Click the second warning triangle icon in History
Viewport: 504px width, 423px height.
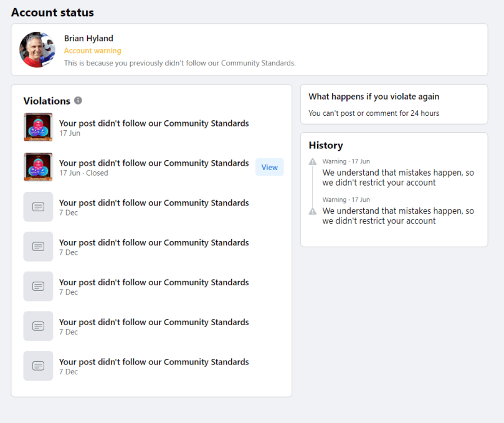click(x=313, y=211)
